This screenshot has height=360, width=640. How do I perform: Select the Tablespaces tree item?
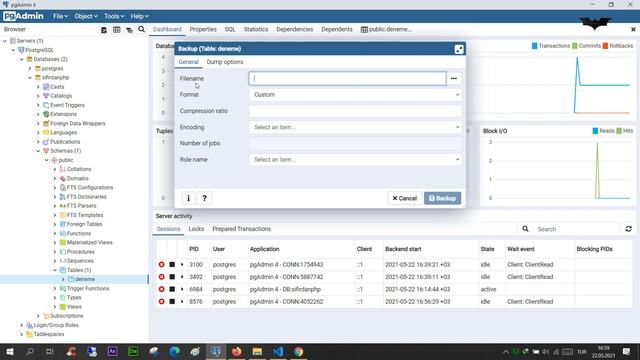pos(49,334)
